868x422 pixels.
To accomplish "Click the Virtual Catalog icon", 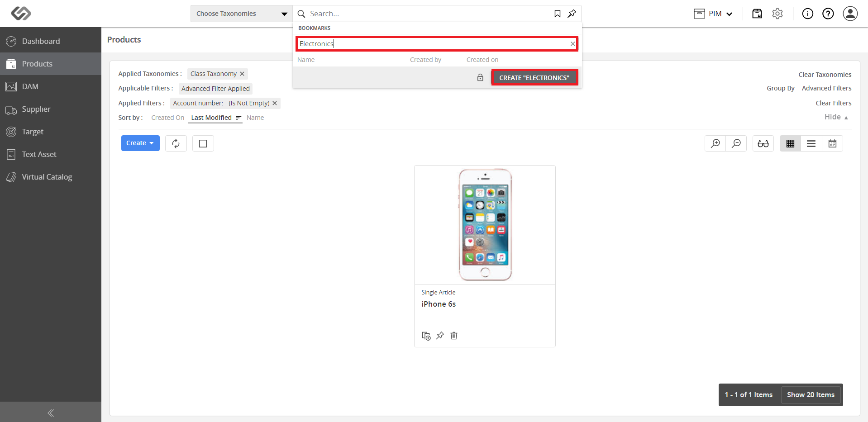I will pos(11,177).
